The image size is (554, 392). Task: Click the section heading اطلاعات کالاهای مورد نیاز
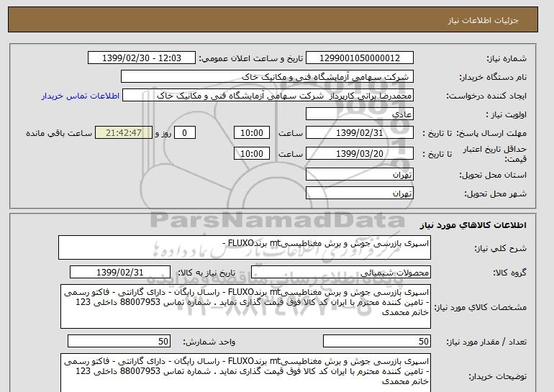click(x=473, y=225)
